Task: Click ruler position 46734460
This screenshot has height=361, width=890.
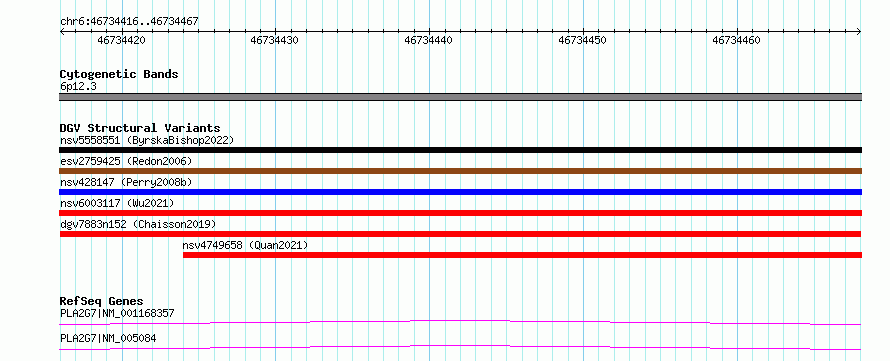Action: [x=736, y=40]
